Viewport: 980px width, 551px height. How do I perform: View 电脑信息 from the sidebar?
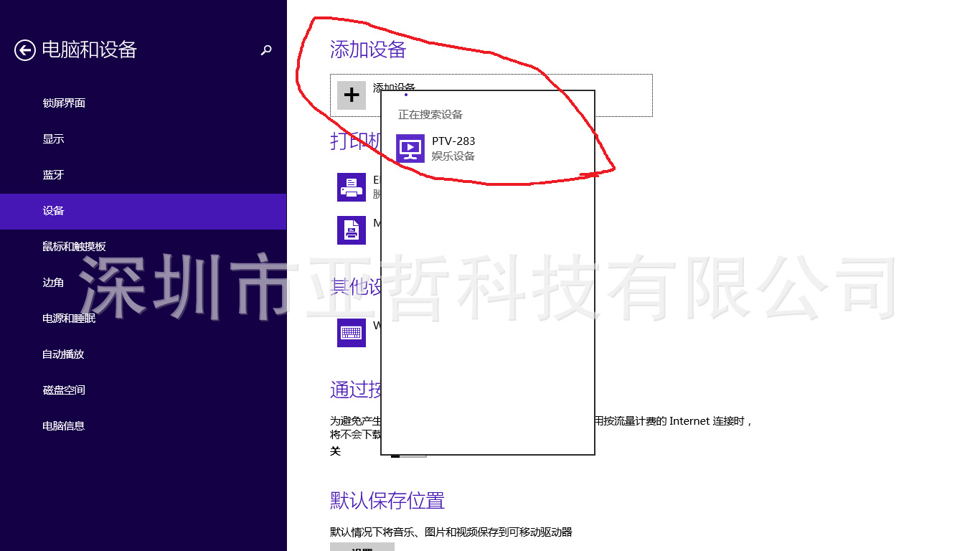(64, 425)
